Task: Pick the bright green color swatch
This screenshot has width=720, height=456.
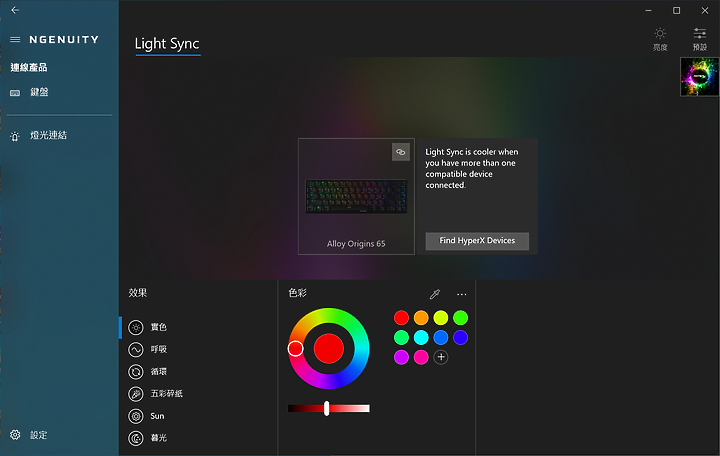Action: coord(461,318)
